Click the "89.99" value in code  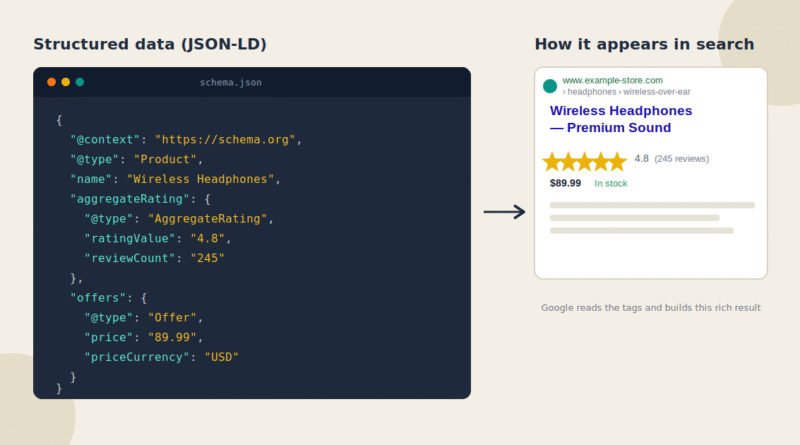(172, 337)
